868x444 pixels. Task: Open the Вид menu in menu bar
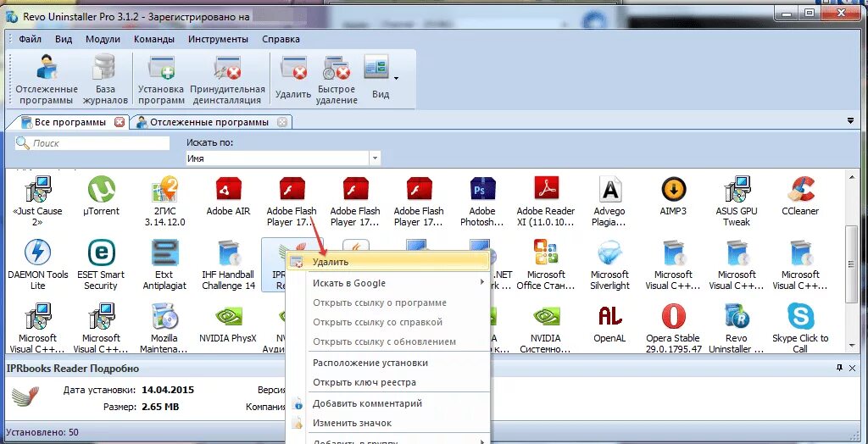point(64,39)
